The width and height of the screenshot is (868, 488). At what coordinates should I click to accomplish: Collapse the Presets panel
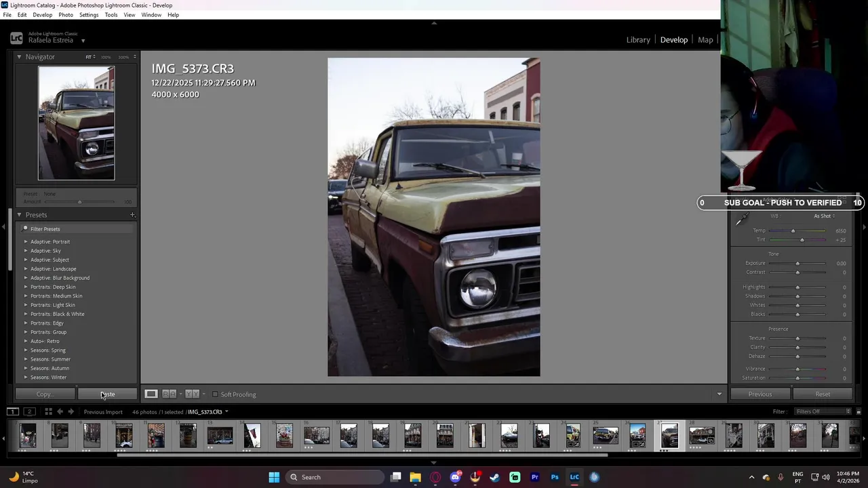(x=19, y=215)
